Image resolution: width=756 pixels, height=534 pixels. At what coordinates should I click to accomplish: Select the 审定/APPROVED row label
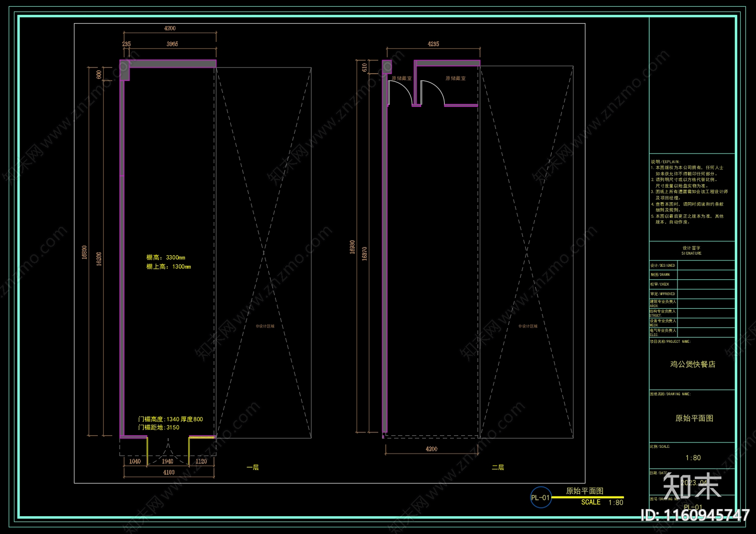(663, 294)
